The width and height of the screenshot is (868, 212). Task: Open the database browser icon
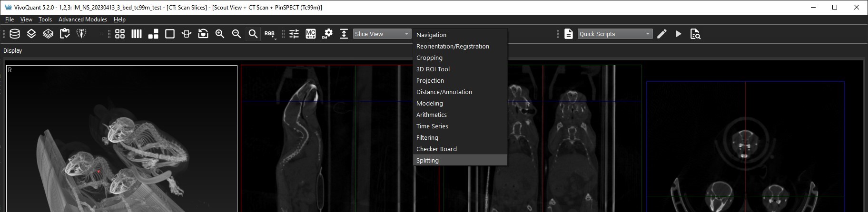tap(15, 34)
